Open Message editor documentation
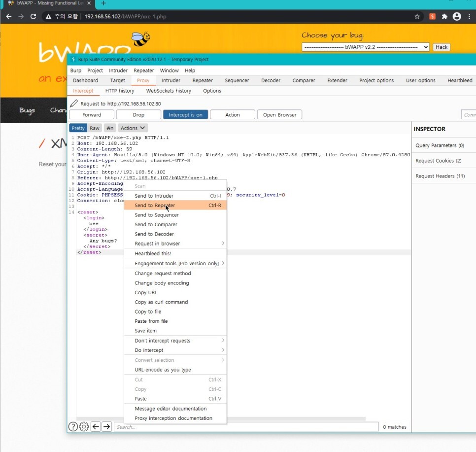Viewport: 476px width, 452px height. pyautogui.click(x=175, y=409)
